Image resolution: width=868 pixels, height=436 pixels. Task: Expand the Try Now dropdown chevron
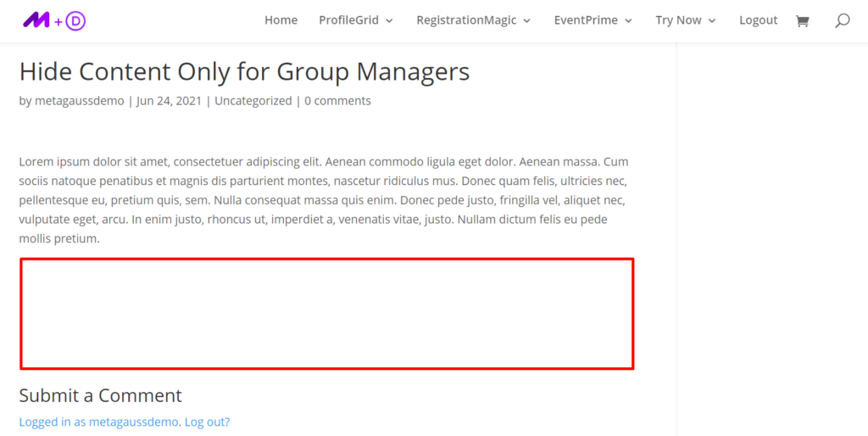pyautogui.click(x=712, y=21)
